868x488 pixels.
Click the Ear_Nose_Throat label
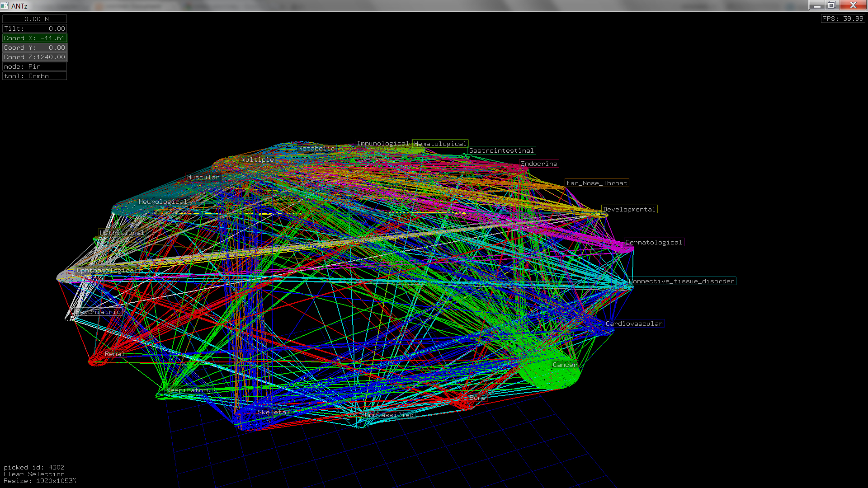(597, 183)
